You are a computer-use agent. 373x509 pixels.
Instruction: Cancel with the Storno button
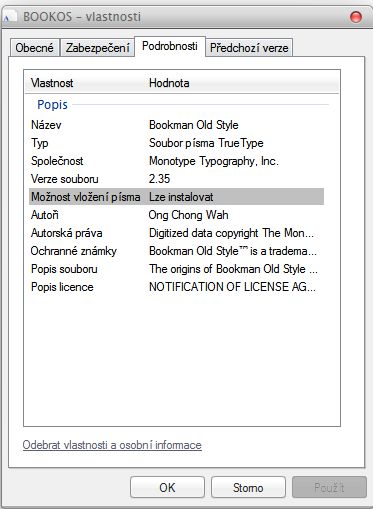pyautogui.click(x=248, y=487)
